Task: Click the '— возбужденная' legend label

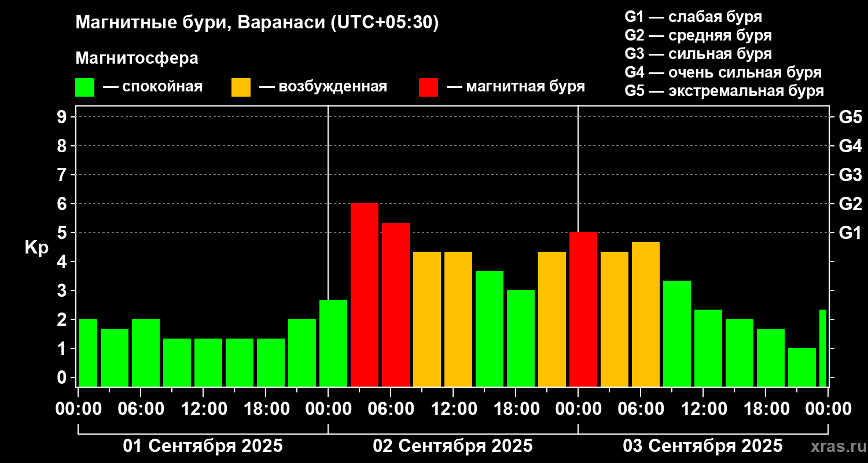Action: [x=323, y=87]
